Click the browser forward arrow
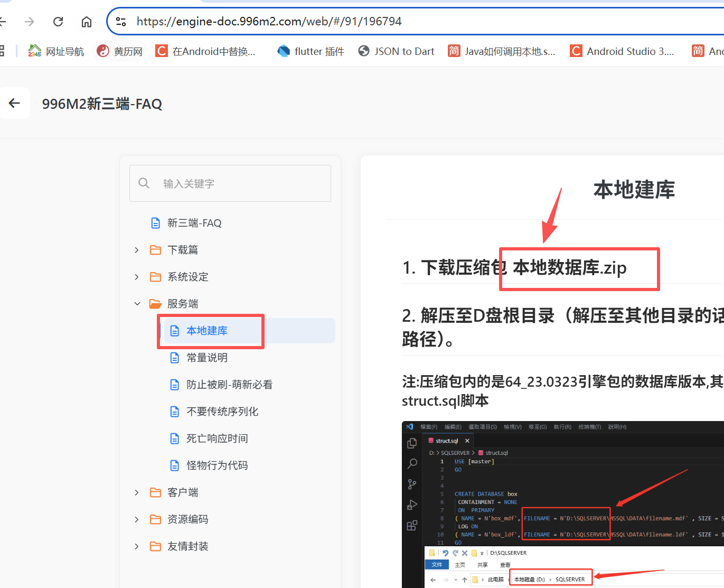724x588 pixels. (x=30, y=22)
